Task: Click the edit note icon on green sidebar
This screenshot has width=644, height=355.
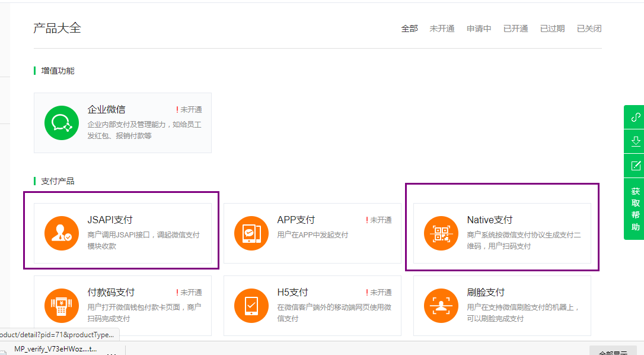Action: point(635,166)
